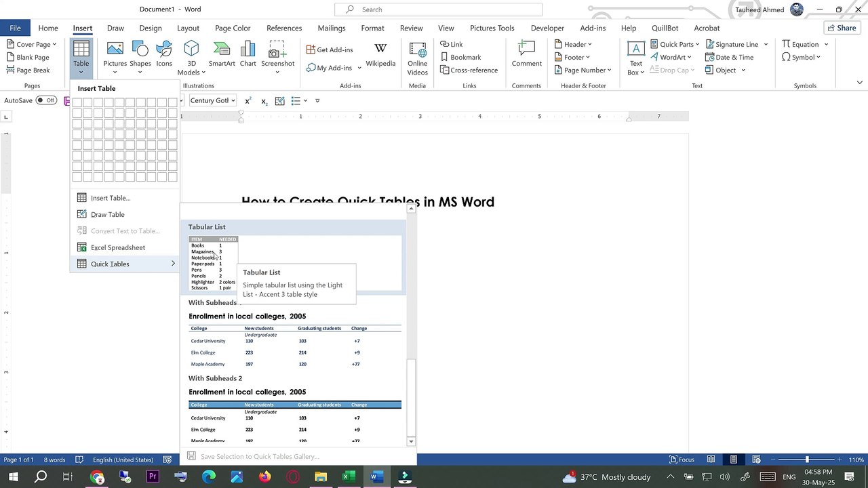Insert a Link
The image size is (868, 488).
pos(452,44)
